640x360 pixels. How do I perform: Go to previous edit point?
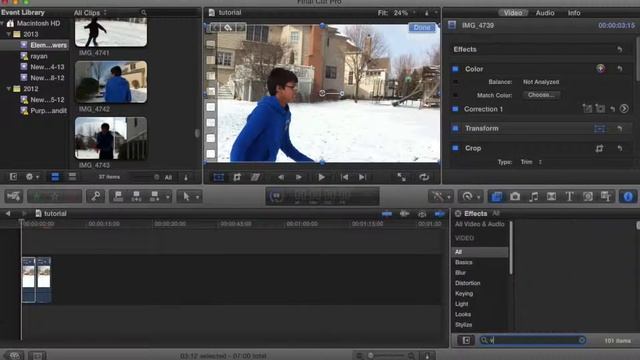pos(344,177)
